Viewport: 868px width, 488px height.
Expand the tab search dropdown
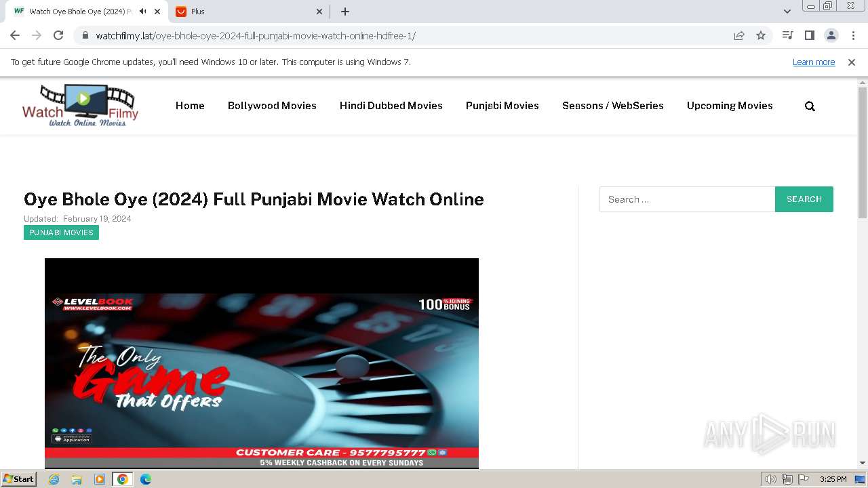(x=787, y=12)
